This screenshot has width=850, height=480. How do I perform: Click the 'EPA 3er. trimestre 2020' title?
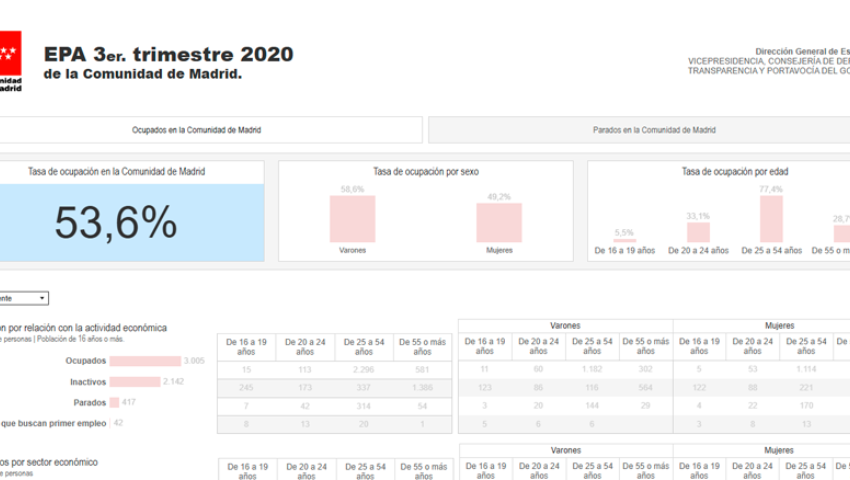pos(169,54)
